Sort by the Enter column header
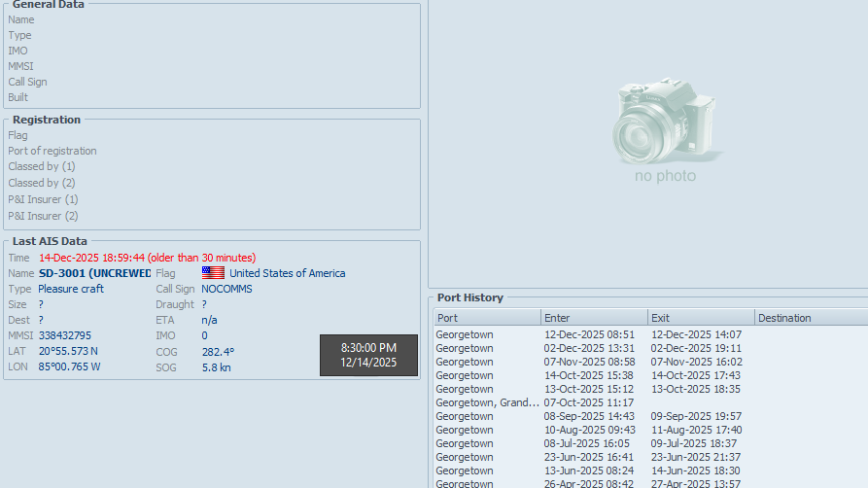 pyautogui.click(x=594, y=318)
